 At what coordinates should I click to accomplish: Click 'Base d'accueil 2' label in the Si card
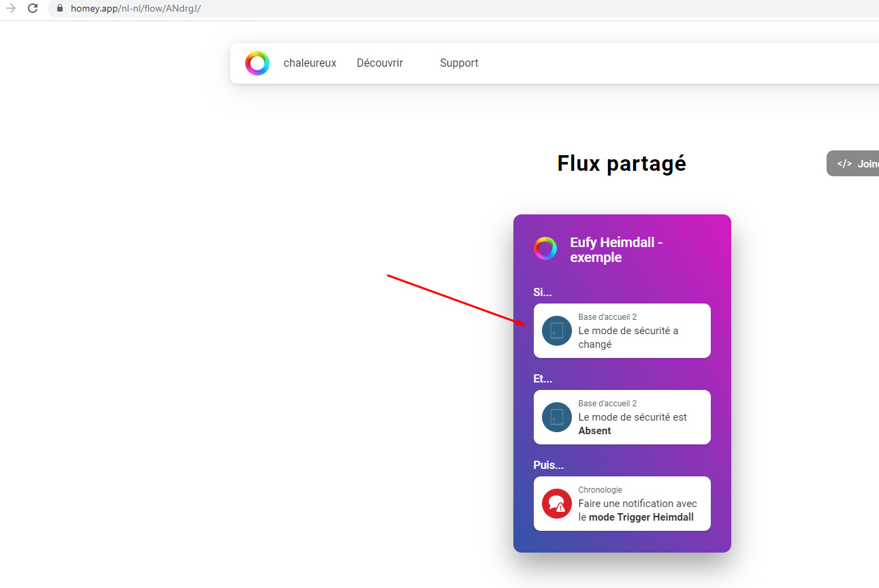click(x=607, y=317)
